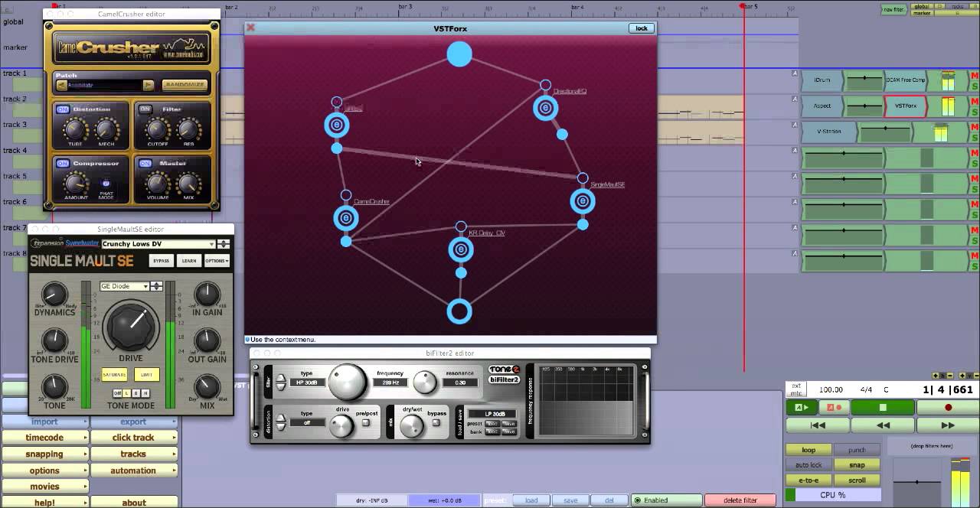The width and height of the screenshot is (980, 508).
Task: Click the Randomize button in CamelCrusher
Action: [x=185, y=86]
